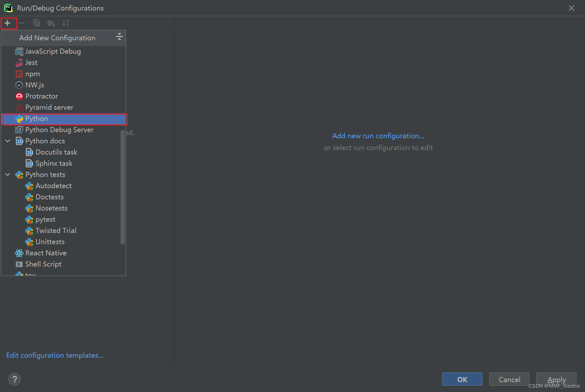Click the Copy Configuration toolbar icon
The height and width of the screenshot is (392, 585).
[37, 23]
